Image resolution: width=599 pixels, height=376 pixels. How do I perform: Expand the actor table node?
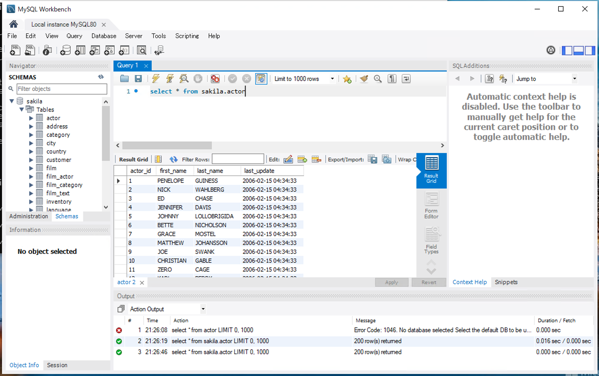[31, 118]
